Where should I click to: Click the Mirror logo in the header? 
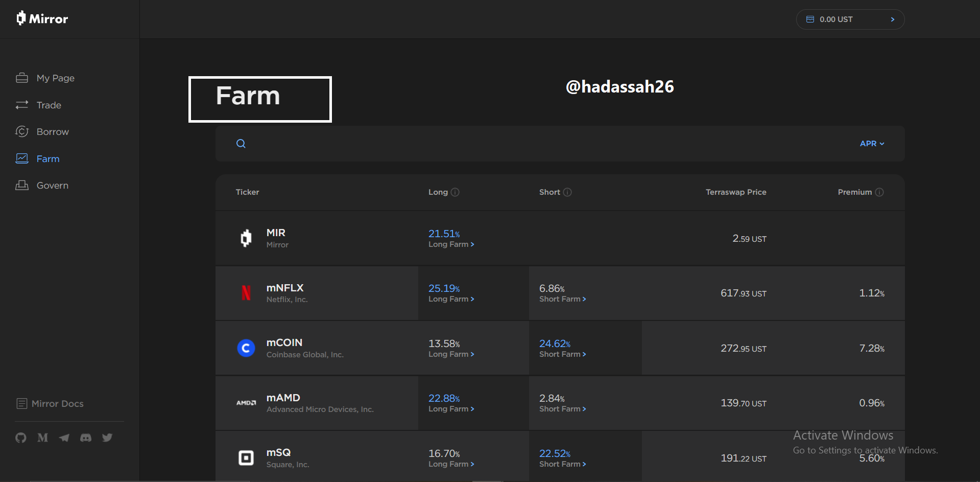42,18
